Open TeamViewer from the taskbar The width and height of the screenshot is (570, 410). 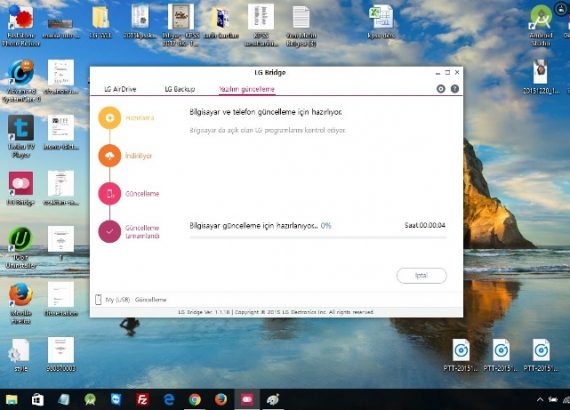[x=116, y=400]
